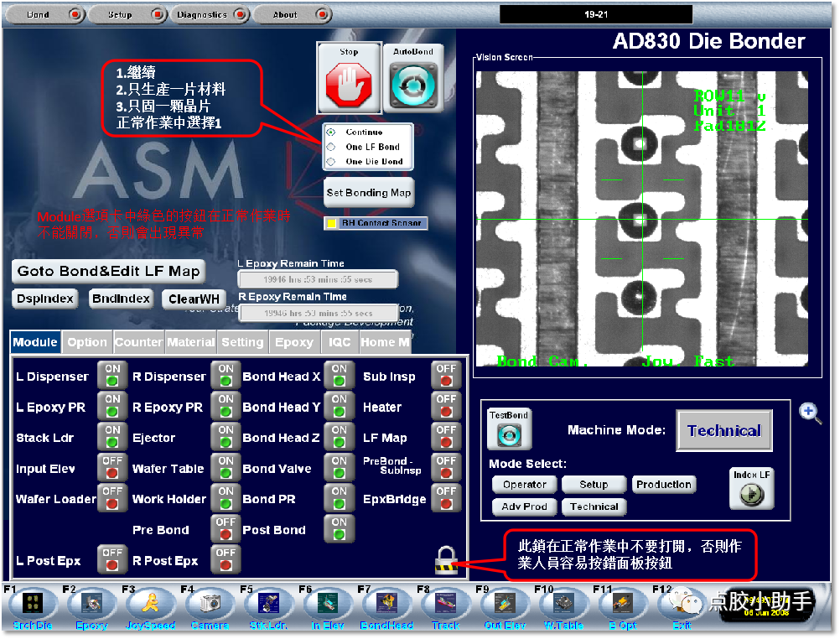
Task: Toggle the Input Elev OFF switch
Action: (x=112, y=467)
